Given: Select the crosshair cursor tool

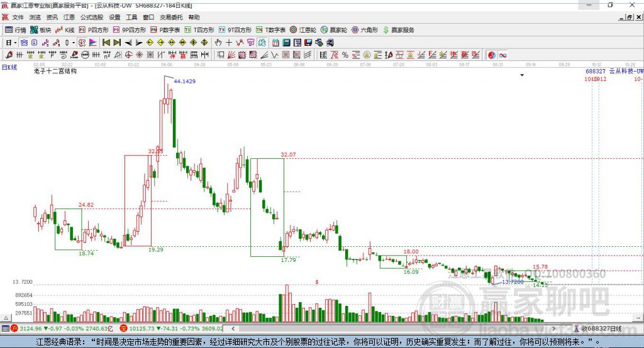Looking at the screenshot, I should (x=229, y=43).
